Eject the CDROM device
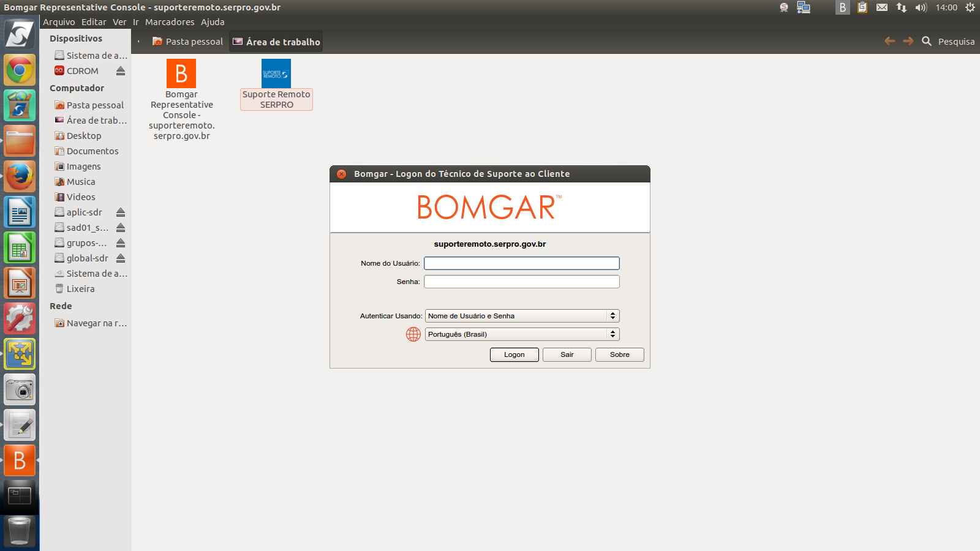This screenshot has width=980, height=551. [121, 71]
